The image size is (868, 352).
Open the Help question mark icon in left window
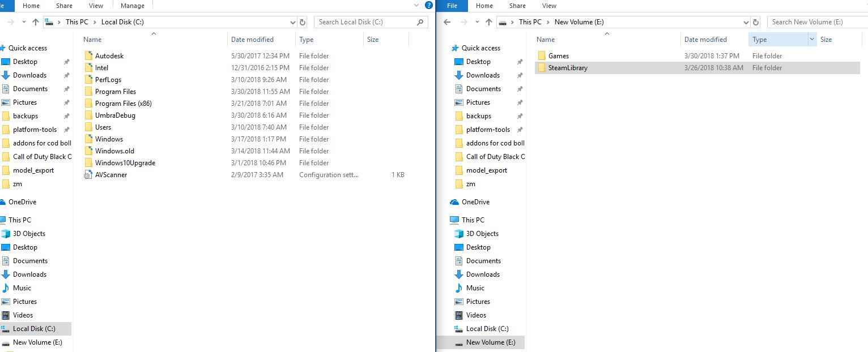coord(429,5)
